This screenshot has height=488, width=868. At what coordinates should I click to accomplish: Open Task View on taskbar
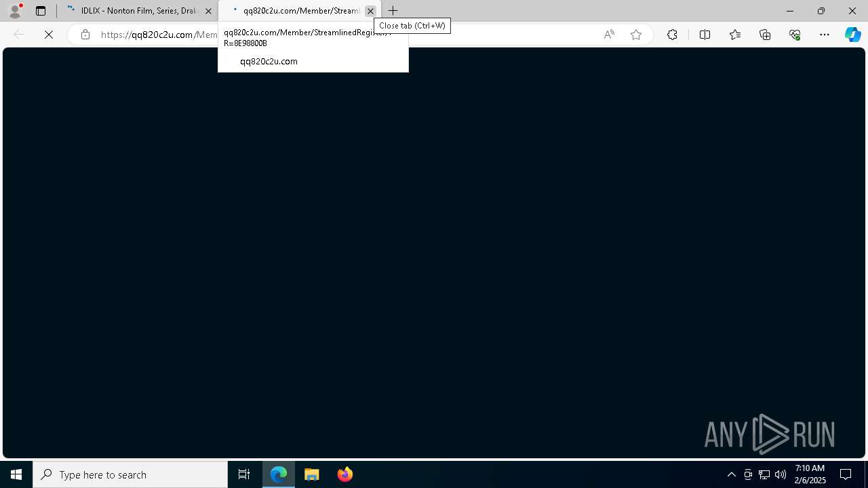pyautogui.click(x=244, y=474)
